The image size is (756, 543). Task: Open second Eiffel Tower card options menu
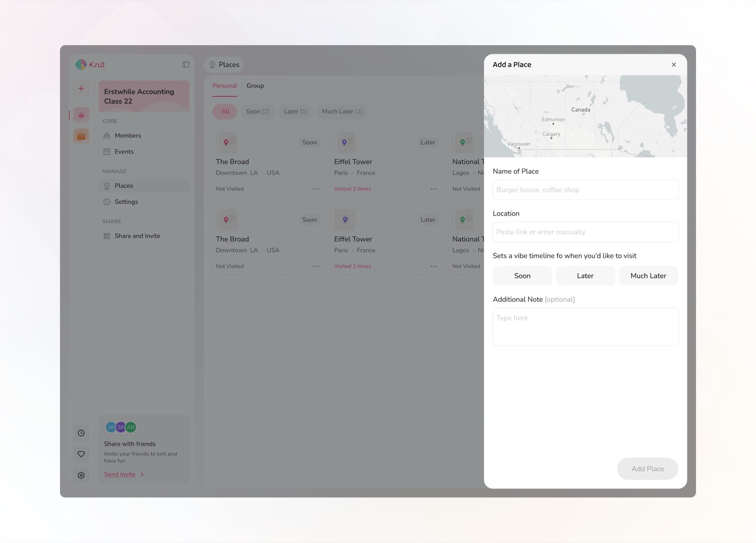click(434, 266)
